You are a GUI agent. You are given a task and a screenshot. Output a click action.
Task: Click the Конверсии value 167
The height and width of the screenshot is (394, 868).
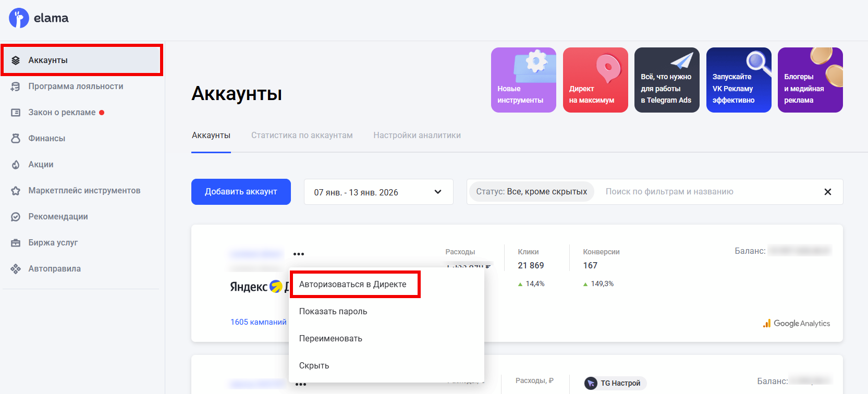coord(590,266)
